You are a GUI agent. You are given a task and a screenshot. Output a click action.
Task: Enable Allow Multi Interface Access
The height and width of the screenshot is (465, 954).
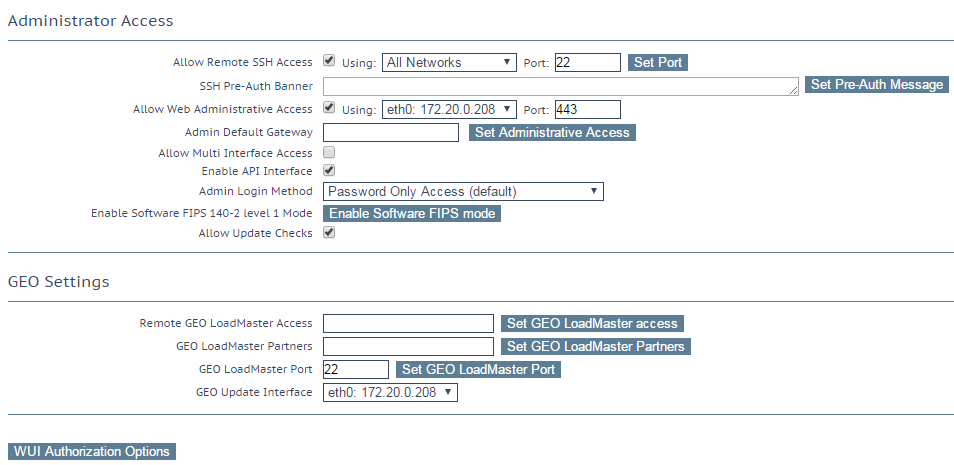pyautogui.click(x=329, y=152)
